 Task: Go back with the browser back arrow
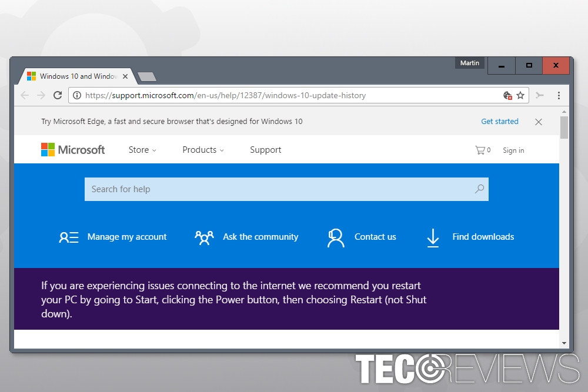(25, 95)
